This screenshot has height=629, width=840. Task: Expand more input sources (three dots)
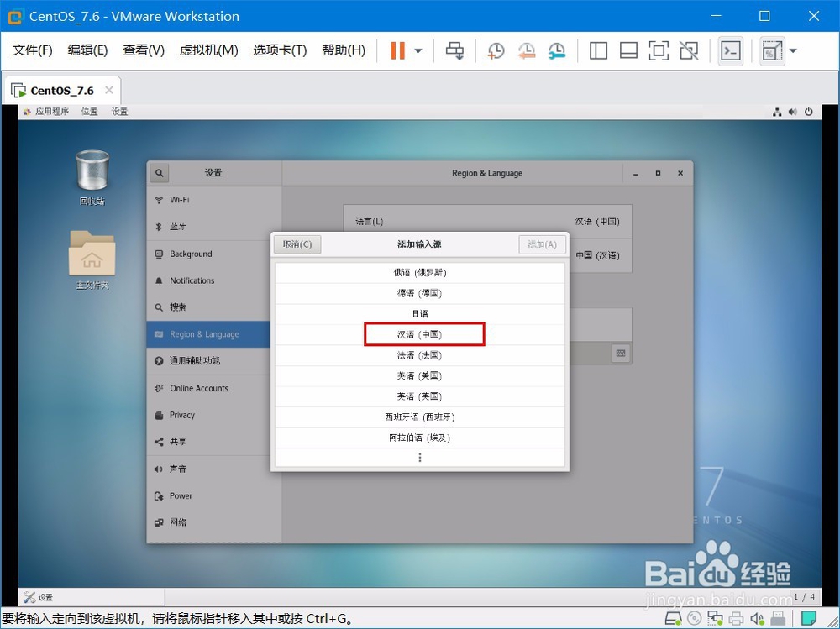[x=420, y=458]
